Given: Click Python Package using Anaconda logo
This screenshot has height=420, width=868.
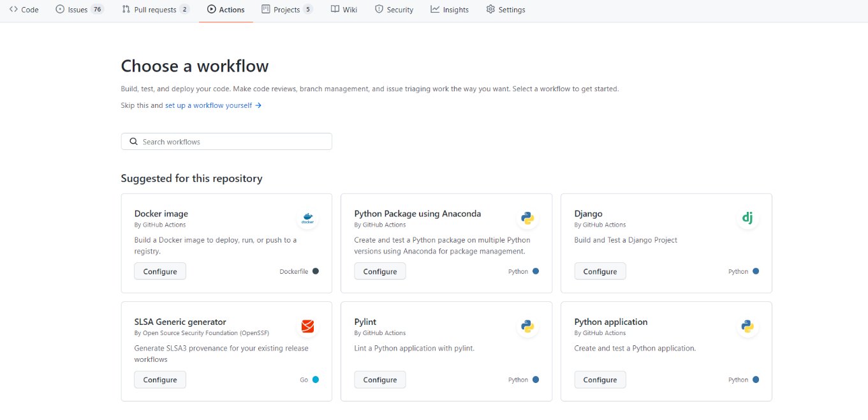Looking at the screenshot, I should tap(527, 219).
